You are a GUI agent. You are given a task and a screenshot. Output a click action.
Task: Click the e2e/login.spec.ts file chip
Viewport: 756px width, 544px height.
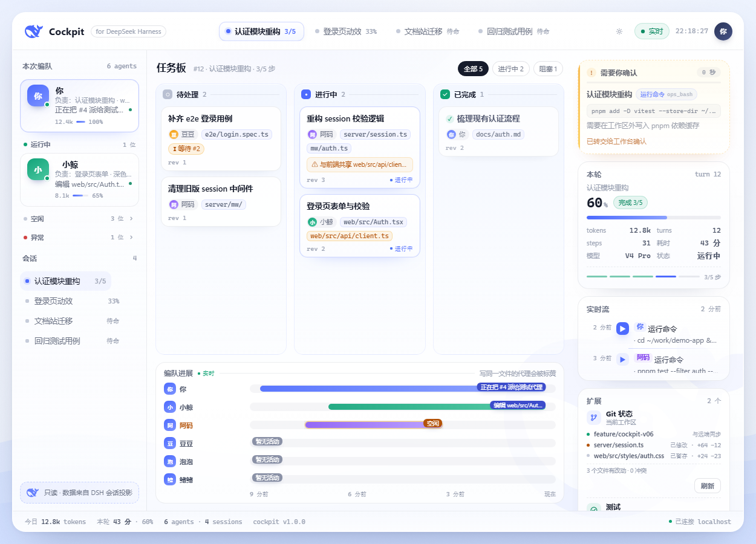coord(236,134)
